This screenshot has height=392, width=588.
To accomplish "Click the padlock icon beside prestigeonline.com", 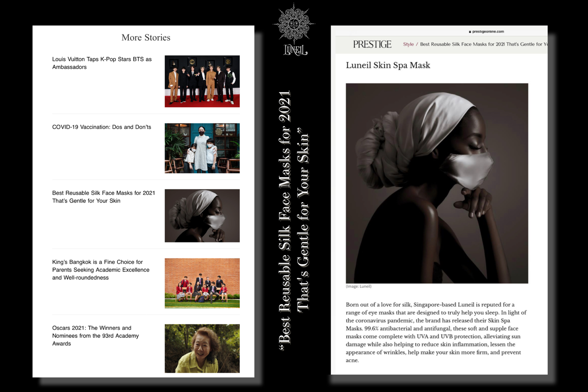I will click(x=470, y=32).
